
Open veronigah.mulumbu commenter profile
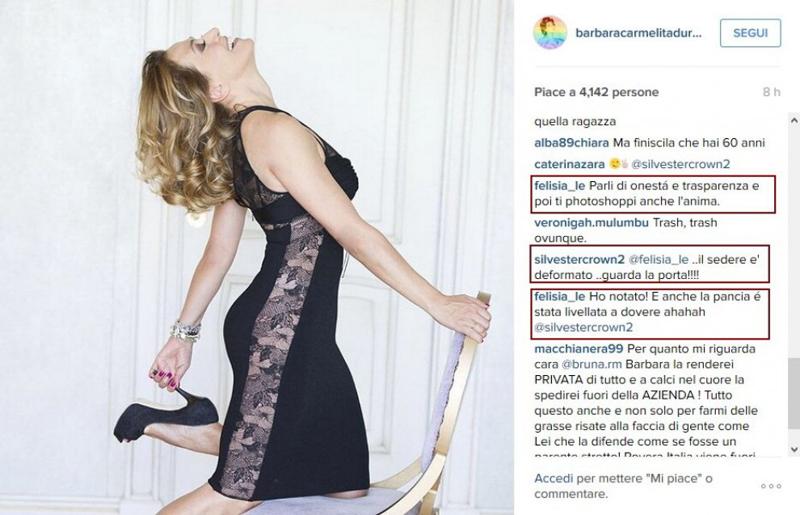[x=591, y=223]
